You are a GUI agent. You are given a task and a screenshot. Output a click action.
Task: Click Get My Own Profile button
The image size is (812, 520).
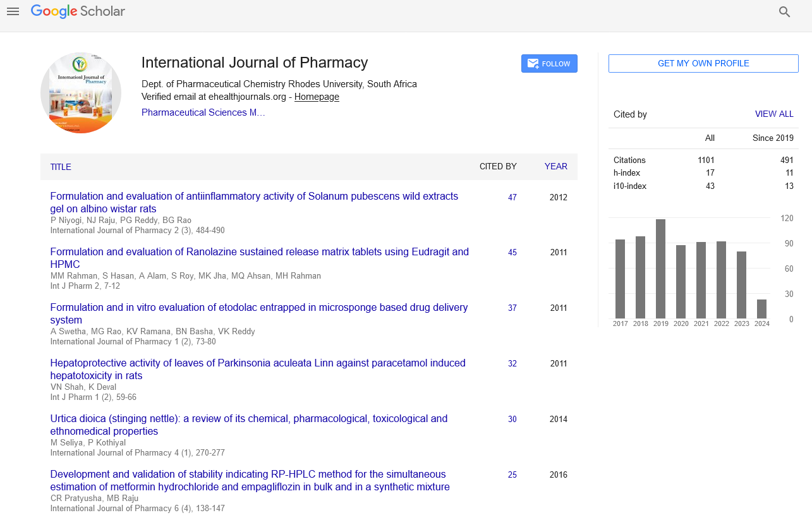pyautogui.click(x=703, y=64)
